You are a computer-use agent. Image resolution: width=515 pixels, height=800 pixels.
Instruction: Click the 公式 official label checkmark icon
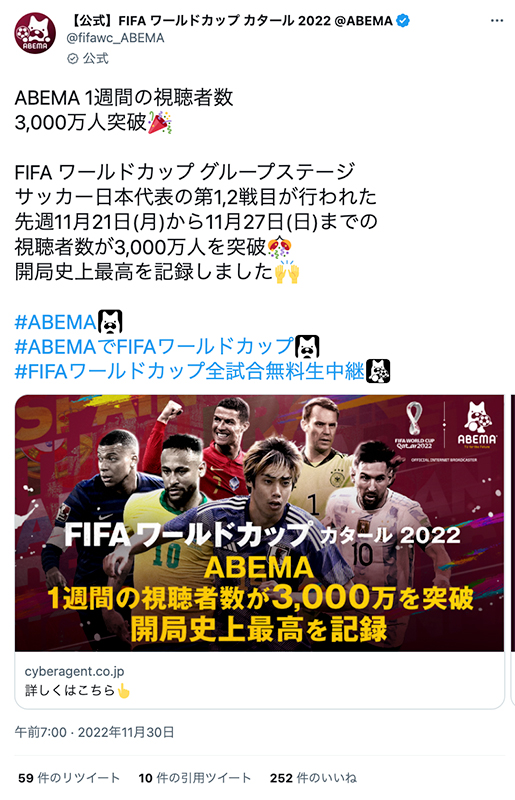pos(72,59)
